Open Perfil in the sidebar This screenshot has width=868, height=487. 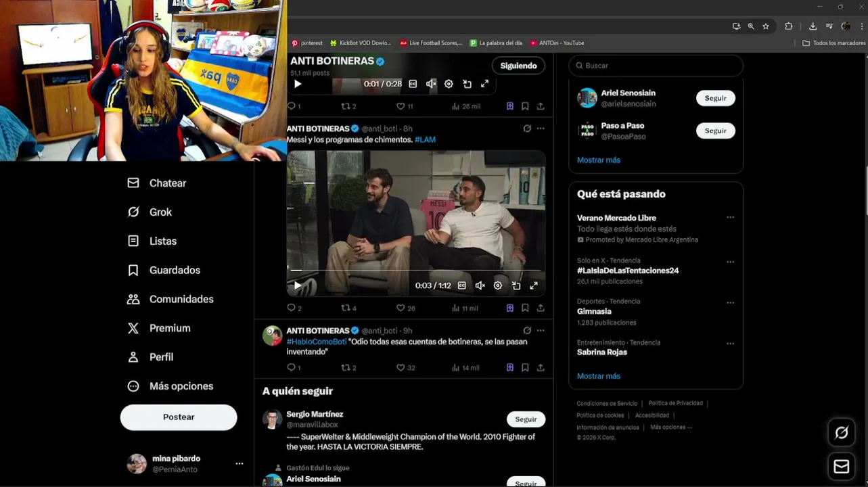(150, 357)
